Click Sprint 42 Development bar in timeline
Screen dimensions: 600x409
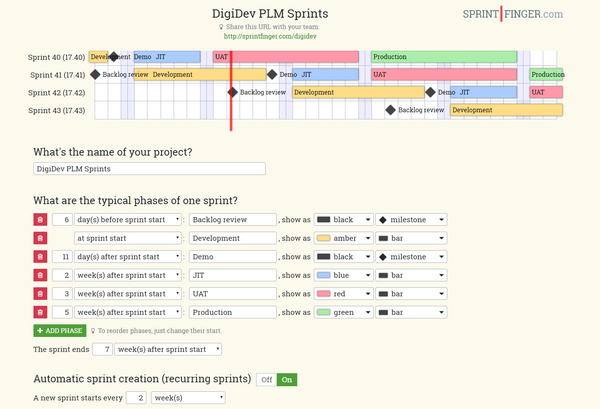(359, 92)
